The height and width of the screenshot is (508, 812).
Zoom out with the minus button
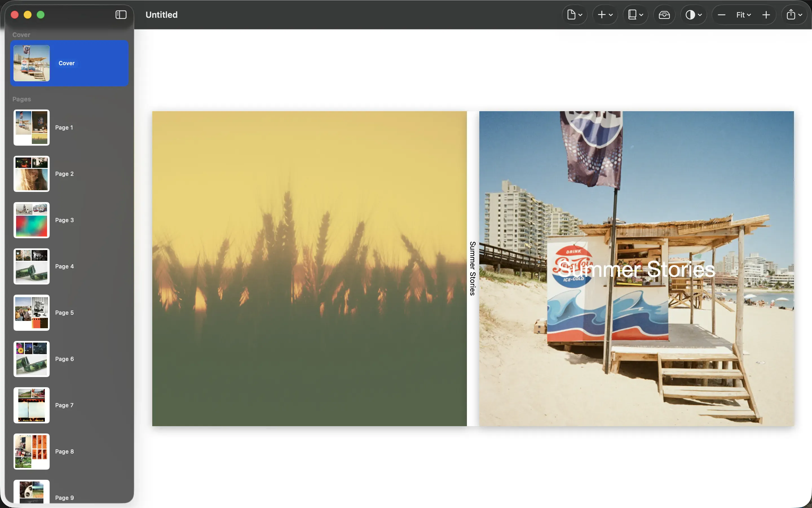(x=721, y=15)
